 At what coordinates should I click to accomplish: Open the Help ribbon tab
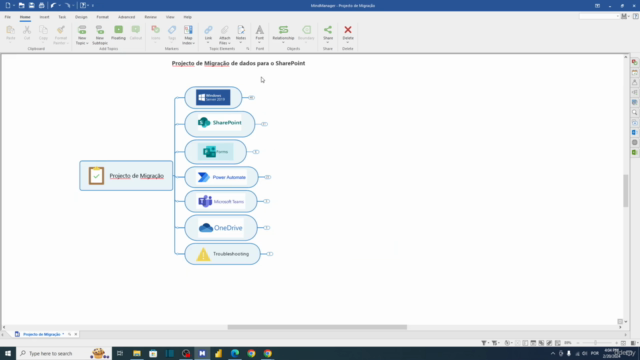tap(187, 17)
